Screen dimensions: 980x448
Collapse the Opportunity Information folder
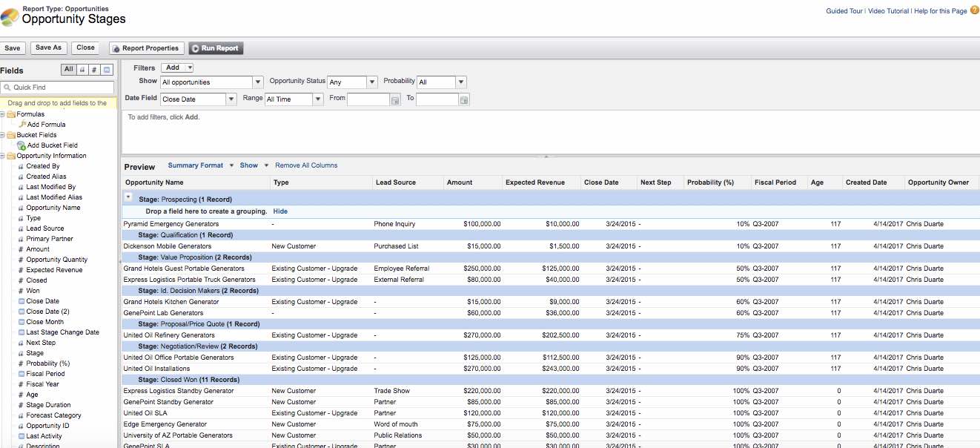pos(3,156)
